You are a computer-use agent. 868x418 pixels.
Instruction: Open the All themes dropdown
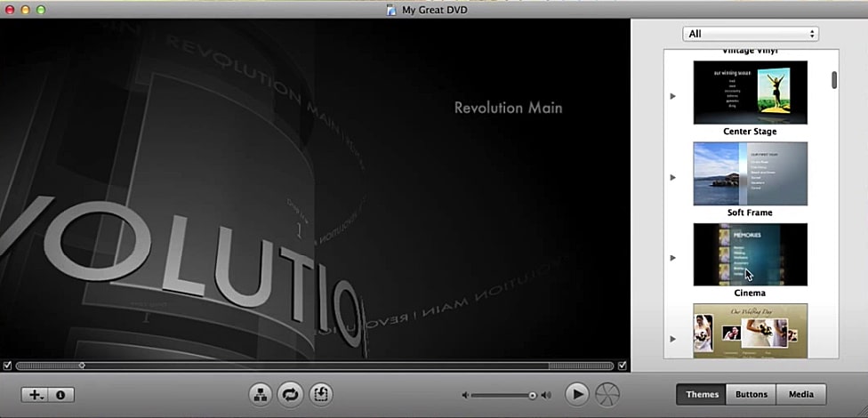(751, 34)
